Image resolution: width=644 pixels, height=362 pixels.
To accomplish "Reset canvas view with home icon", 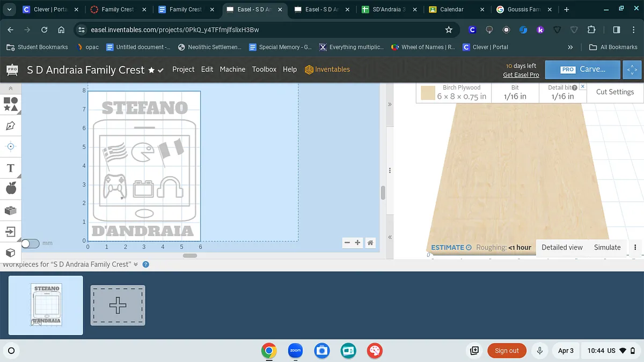I will (370, 243).
